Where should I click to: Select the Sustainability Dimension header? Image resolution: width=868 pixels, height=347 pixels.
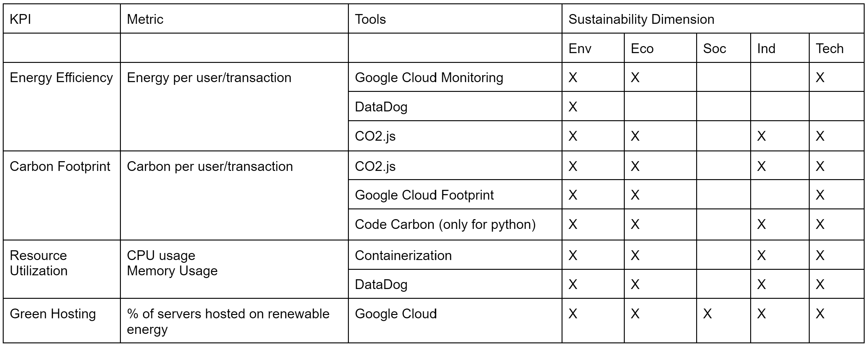(x=713, y=19)
